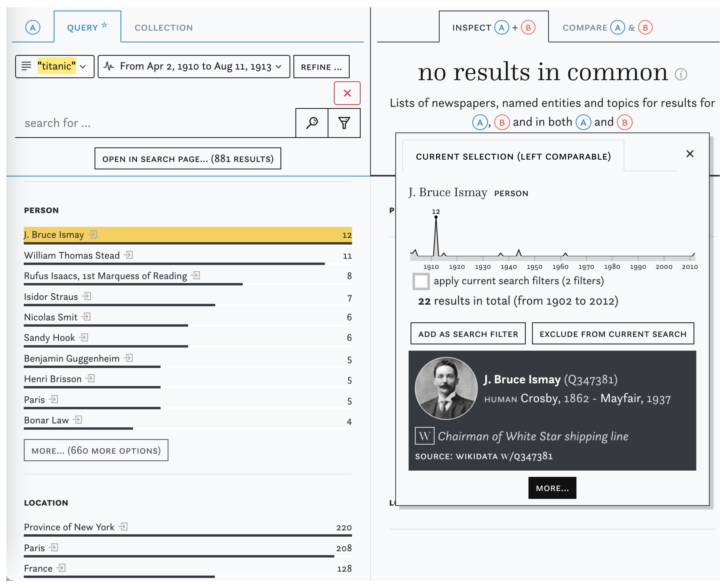Image resolution: width=727 pixels, height=588 pixels.
Task: Close the current selection popup
Action: (690, 154)
